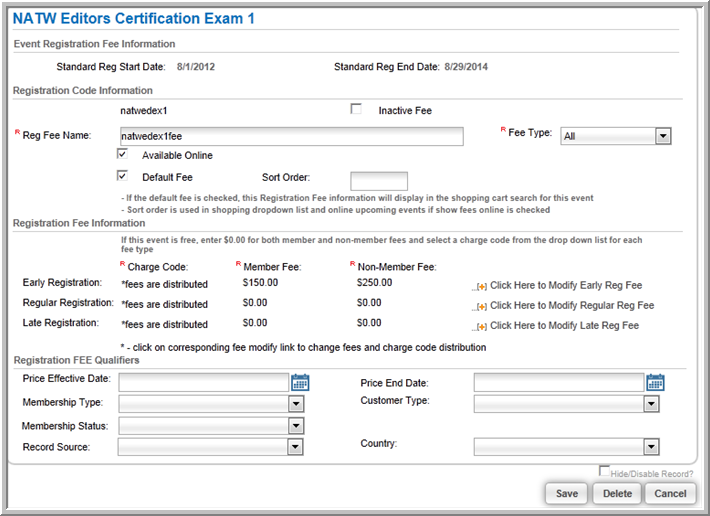Screen dimensions: 710x516
Task: Click the plus icon beside Modify Early Reg Fee
Action: pyautogui.click(x=482, y=287)
